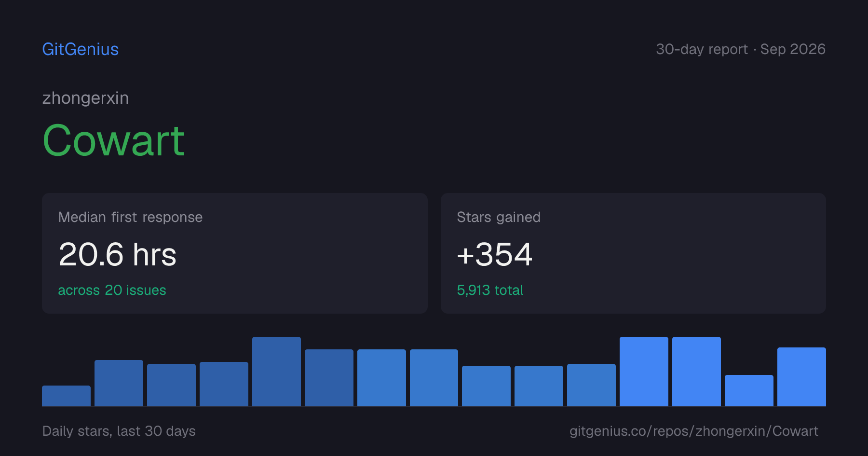868x456 pixels.
Task: Click the Daily stars, last 30 days caption
Action: point(119,431)
